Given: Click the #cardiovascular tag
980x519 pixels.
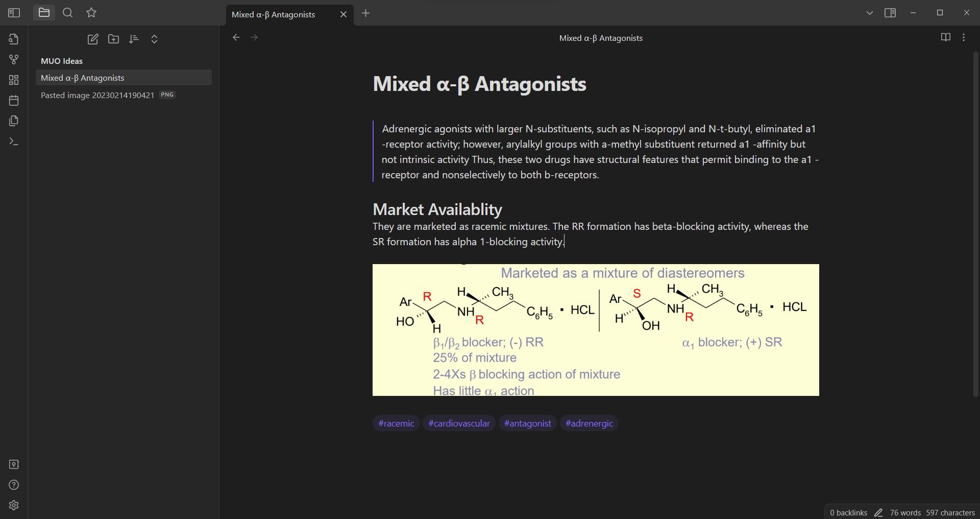Looking at the screenshot, I should coord(459,423).
